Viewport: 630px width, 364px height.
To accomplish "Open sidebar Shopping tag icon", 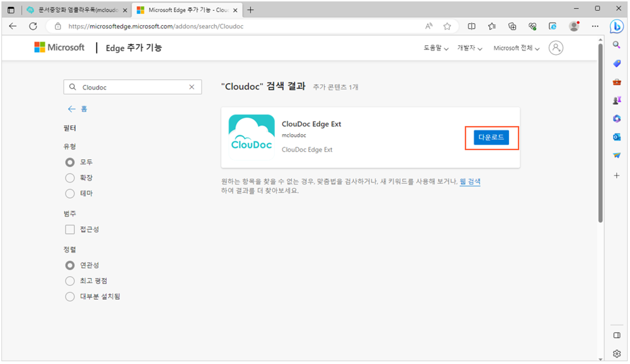I will click(x=617, y=63).
